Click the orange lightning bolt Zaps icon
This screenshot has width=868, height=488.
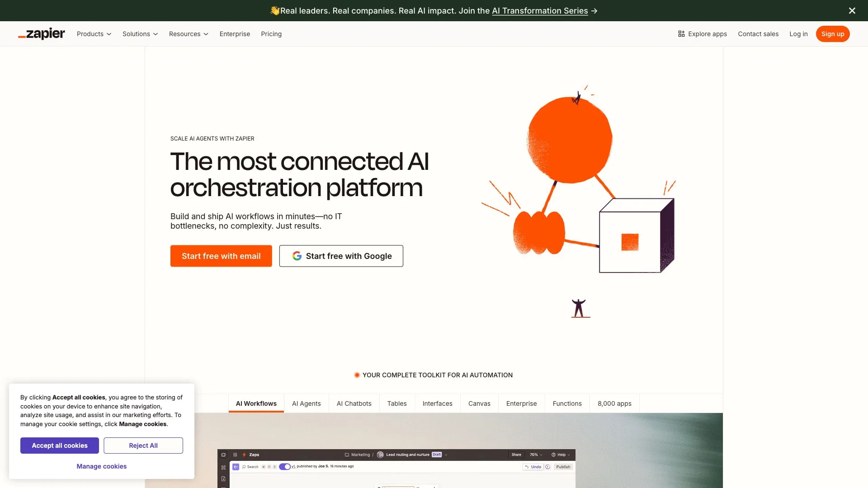[244, 455]
